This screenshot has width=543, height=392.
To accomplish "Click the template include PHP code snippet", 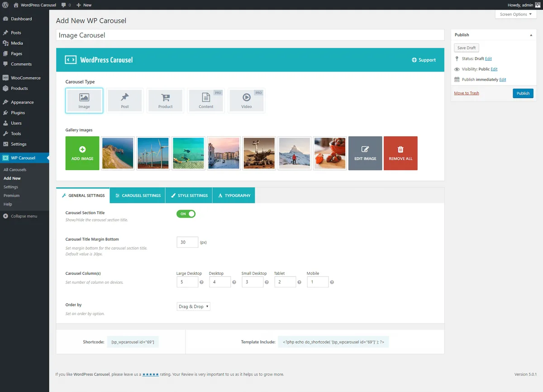I will (x=333, y=342).
